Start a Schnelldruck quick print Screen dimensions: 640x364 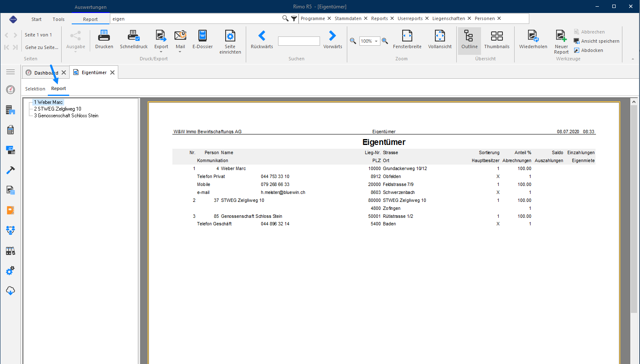tap(134, 39)
